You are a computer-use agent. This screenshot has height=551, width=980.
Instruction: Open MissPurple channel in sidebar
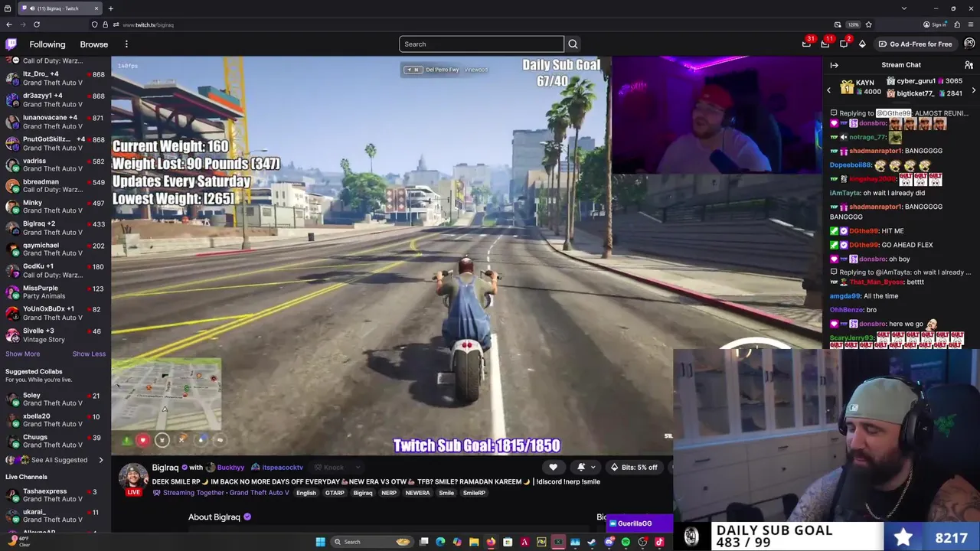pos(55,292)
